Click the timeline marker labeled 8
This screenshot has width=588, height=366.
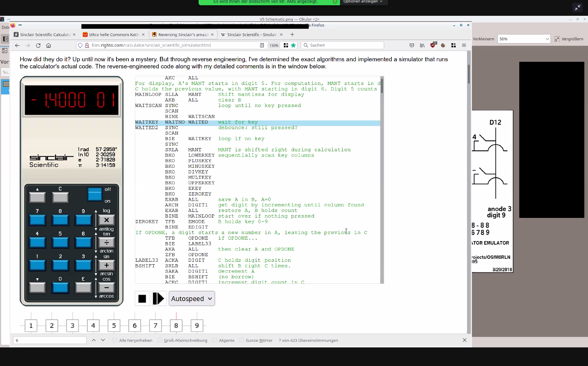click(176, 326)
